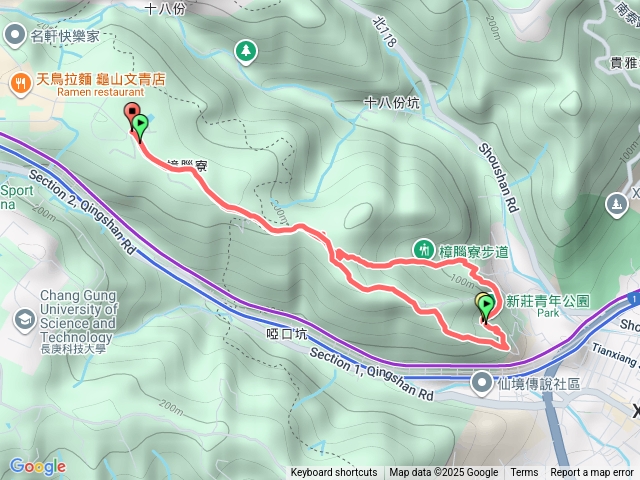Click Report a map error
The image size is (640, 480).
coord(591,473)
